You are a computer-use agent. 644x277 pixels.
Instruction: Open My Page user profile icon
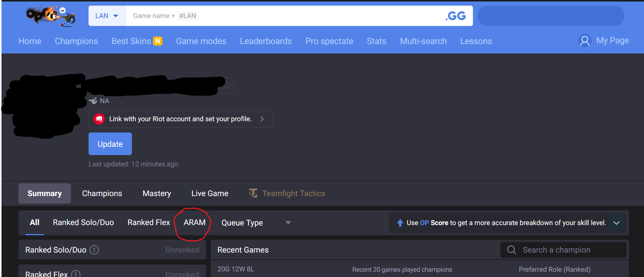click(584, 41)
